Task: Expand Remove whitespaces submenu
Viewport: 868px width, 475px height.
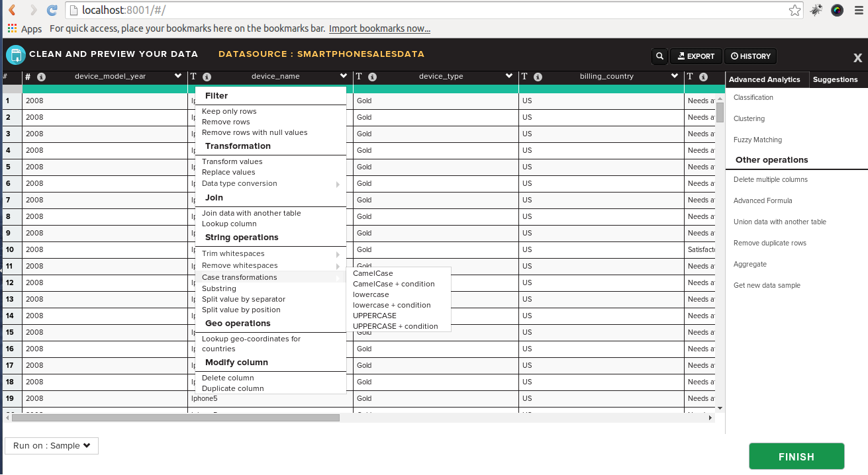Action: coord(271,265)
